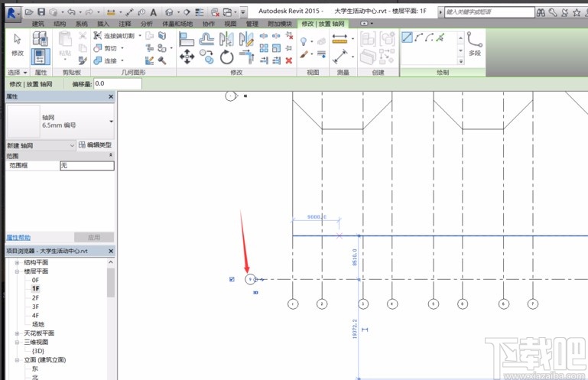The width and height of the screenshot is (588, 380).
Task: Select the Pick Lines draw option
Action: point(440,37)
